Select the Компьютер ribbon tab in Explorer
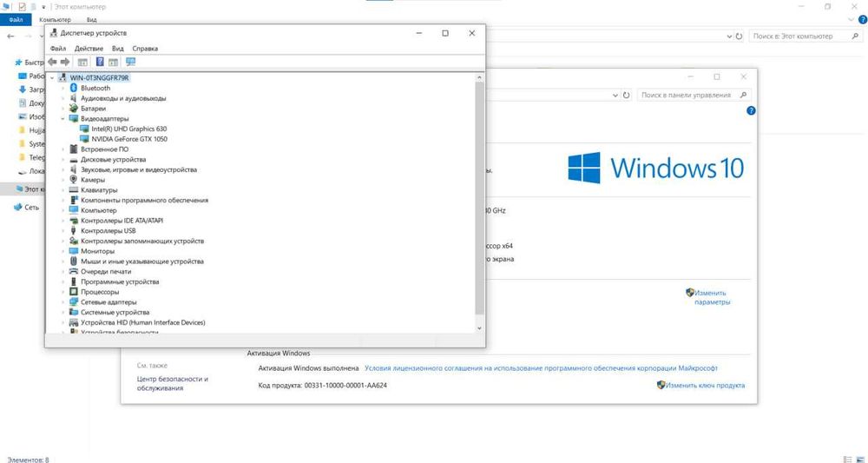This screenshot has height=463, width=868. (x=55, y=20)
